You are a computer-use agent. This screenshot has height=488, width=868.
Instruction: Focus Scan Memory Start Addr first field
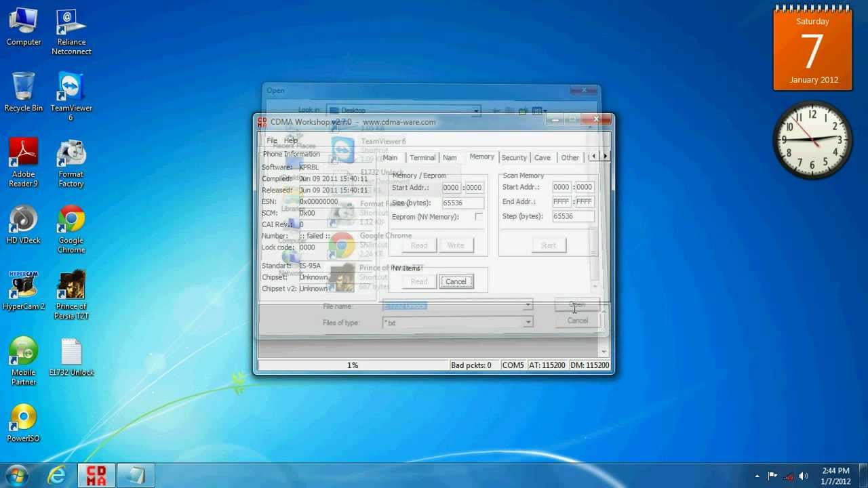(x=561, y=187)
